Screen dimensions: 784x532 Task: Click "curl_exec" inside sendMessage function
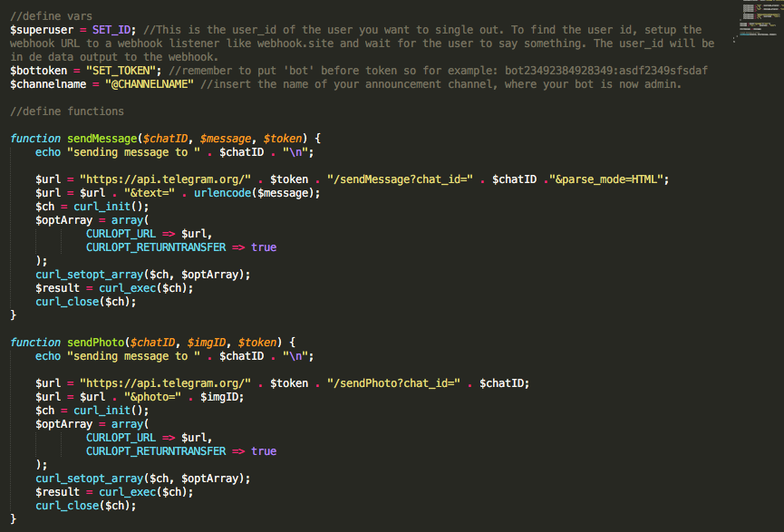pyautogui.click(x=128, y=288)
